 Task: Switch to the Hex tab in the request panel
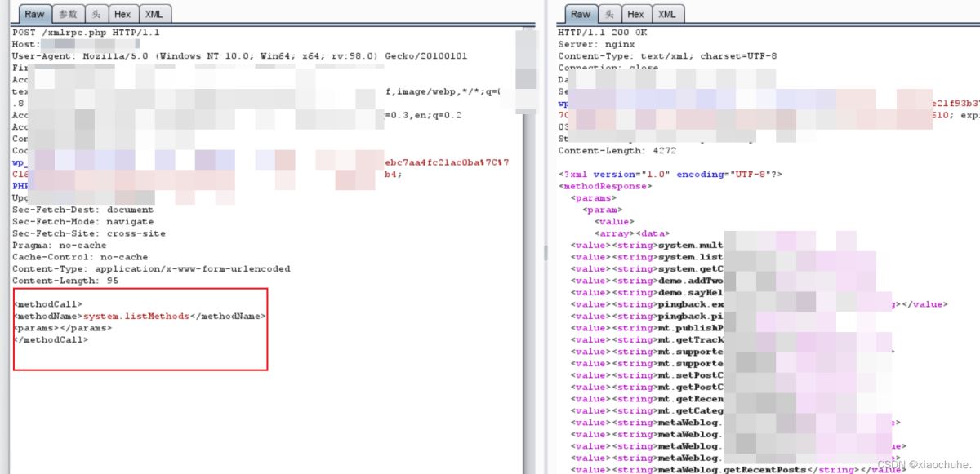click(122, 14)
